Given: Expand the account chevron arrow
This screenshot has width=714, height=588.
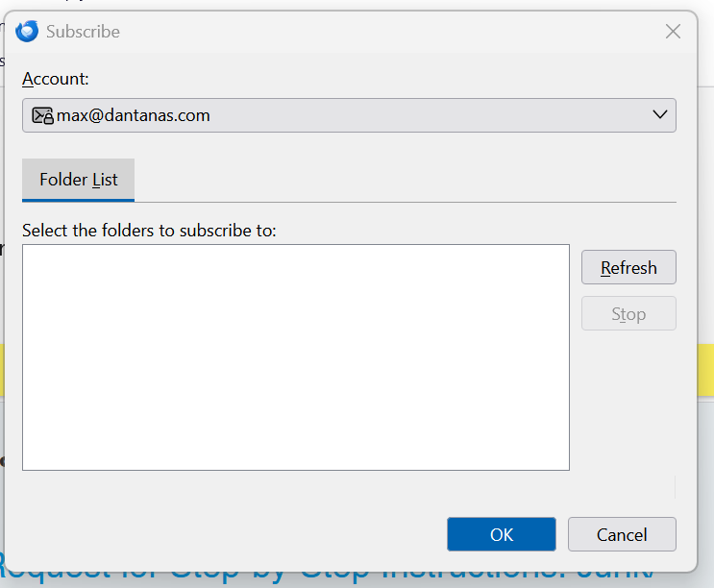Looking at the screenshot, I should pos(660,115).
